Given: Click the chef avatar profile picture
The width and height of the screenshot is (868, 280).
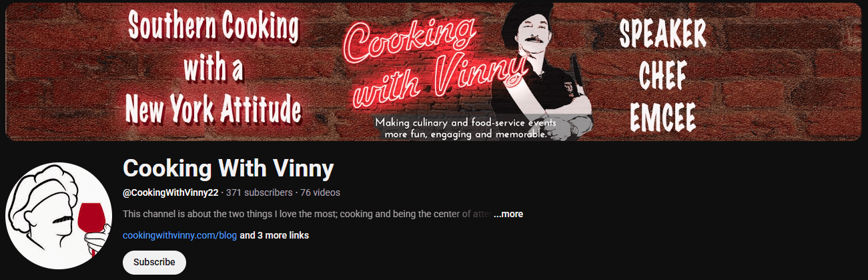Looking at the screenshot, I should coord(59,215).
